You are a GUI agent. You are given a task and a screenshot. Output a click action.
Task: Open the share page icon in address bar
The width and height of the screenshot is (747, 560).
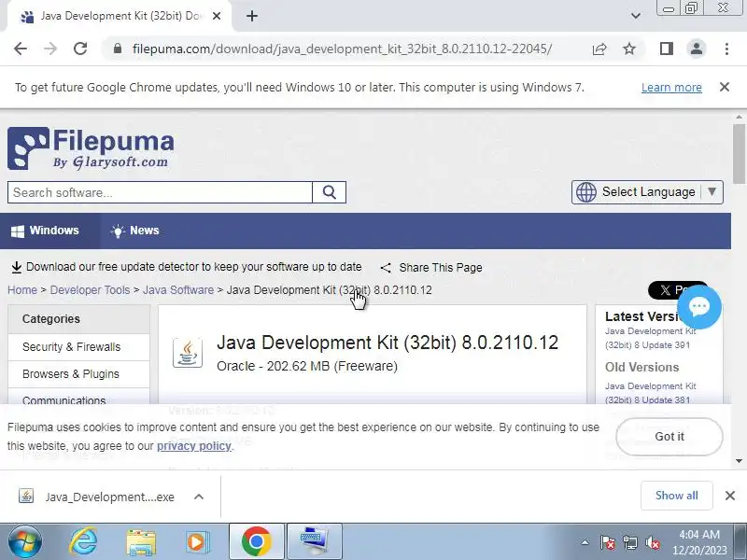[599, 49]
